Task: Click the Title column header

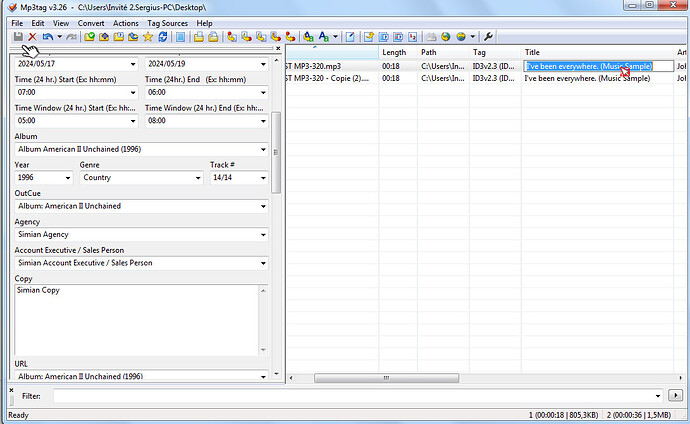Action: [597, 52]
